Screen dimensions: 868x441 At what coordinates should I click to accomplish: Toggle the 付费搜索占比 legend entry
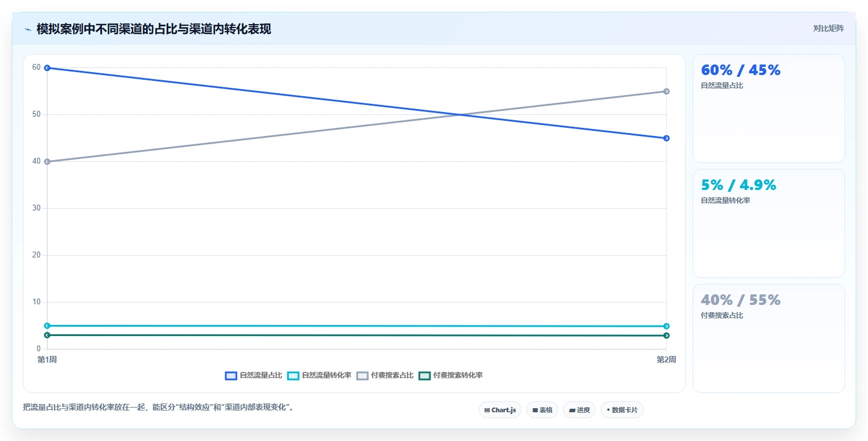[385, 375]
